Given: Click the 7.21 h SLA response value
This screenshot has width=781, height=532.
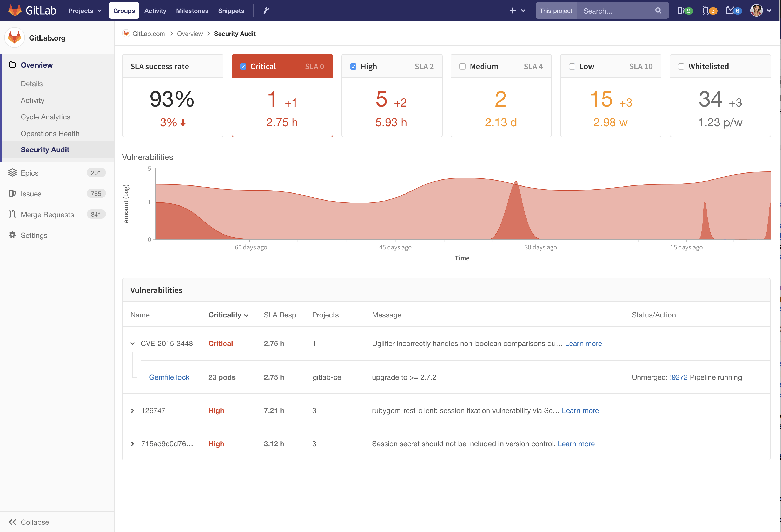Looking at the screenshot, I should pos(274,410).
